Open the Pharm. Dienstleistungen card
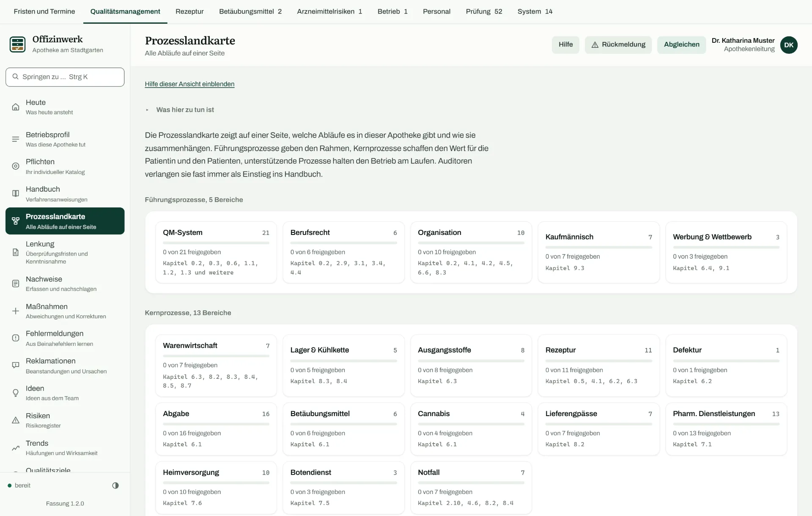The width and height of the screenshot is (812, 516). 726,429
